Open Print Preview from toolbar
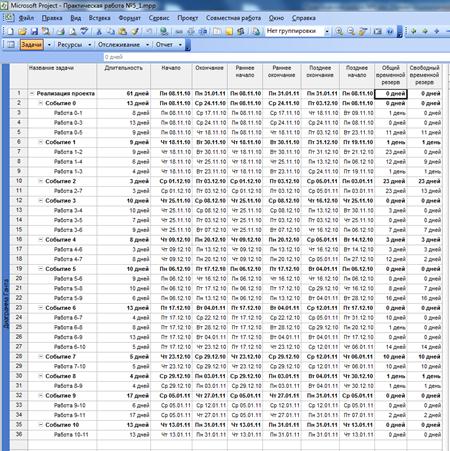This screenshot has height=451, width=450. [72, 31]
